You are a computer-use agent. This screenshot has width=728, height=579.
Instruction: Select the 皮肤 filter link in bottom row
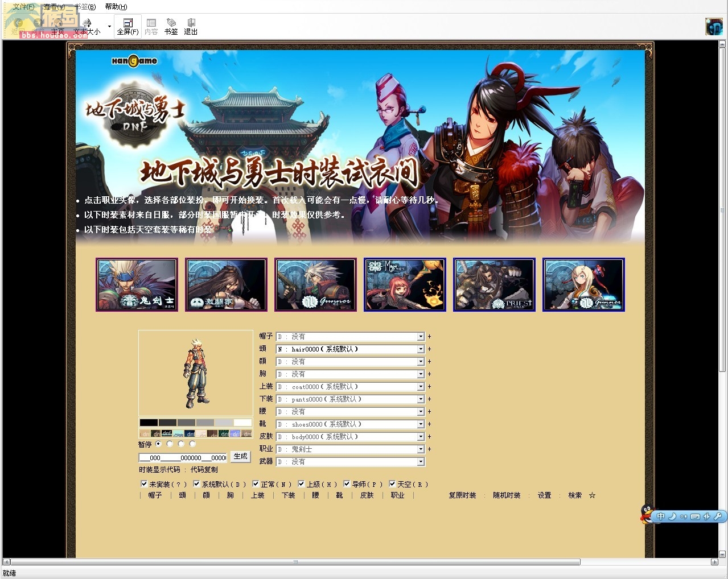click(367, 495)
